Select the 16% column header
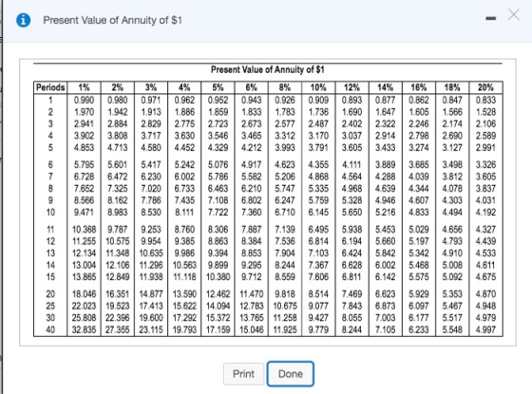Viewport: 532px width, 394px height. [419, 87]
